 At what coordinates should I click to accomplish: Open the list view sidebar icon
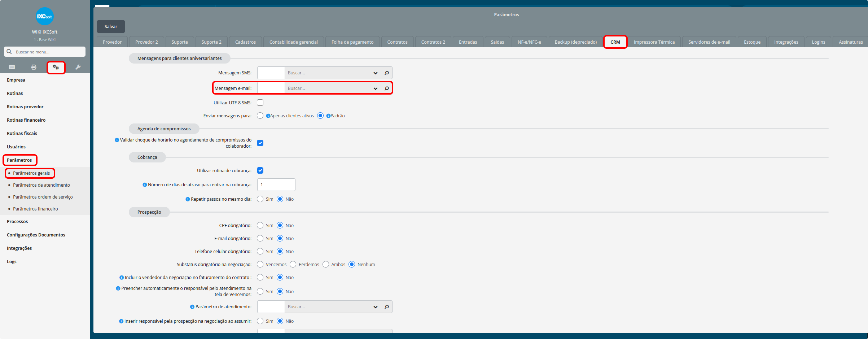tap(12, 67)
